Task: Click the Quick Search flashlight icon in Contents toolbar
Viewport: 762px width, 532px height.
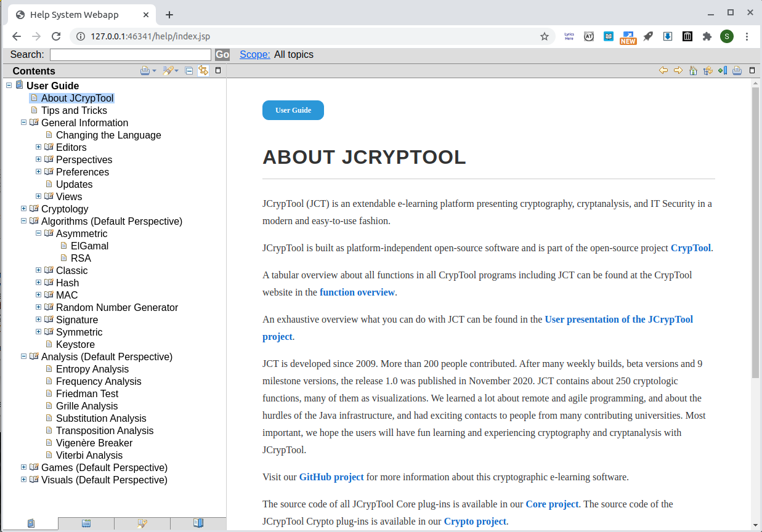Action: click(168, 71)
